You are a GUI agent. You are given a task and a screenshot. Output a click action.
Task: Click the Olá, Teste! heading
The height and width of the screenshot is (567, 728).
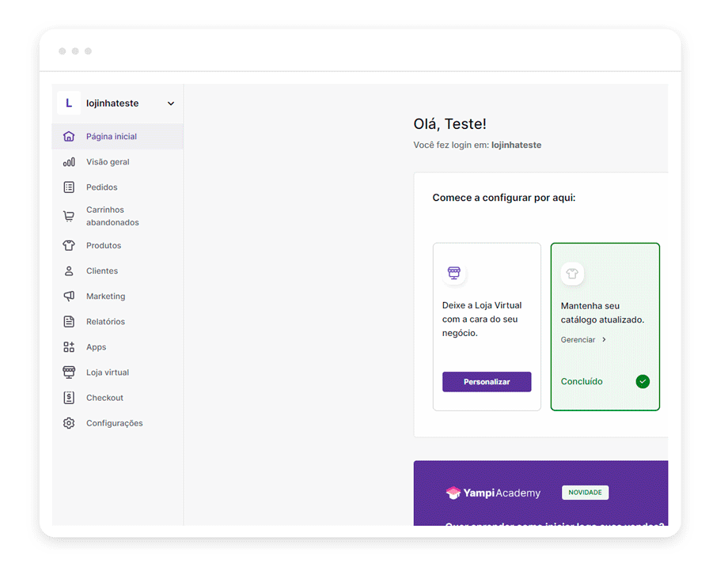[450, 124]
